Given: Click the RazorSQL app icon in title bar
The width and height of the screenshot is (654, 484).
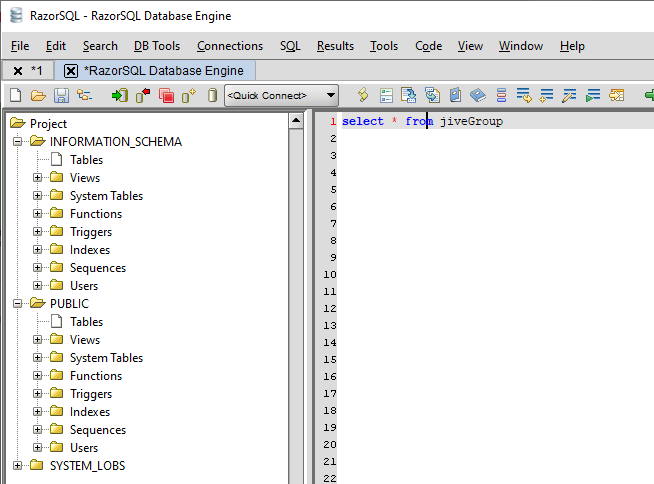Looking at the screenshot, I should (x=16, y=15).
